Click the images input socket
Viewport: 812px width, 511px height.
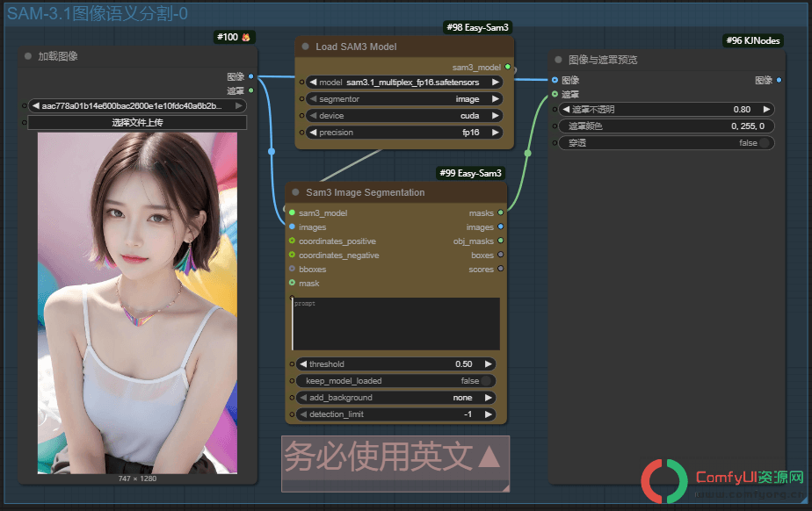click(292, 227)
